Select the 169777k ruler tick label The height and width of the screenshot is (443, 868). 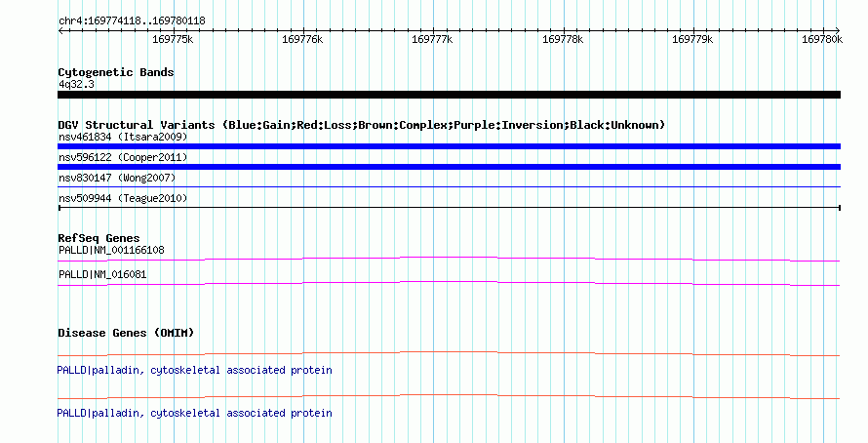coord(432,39)
